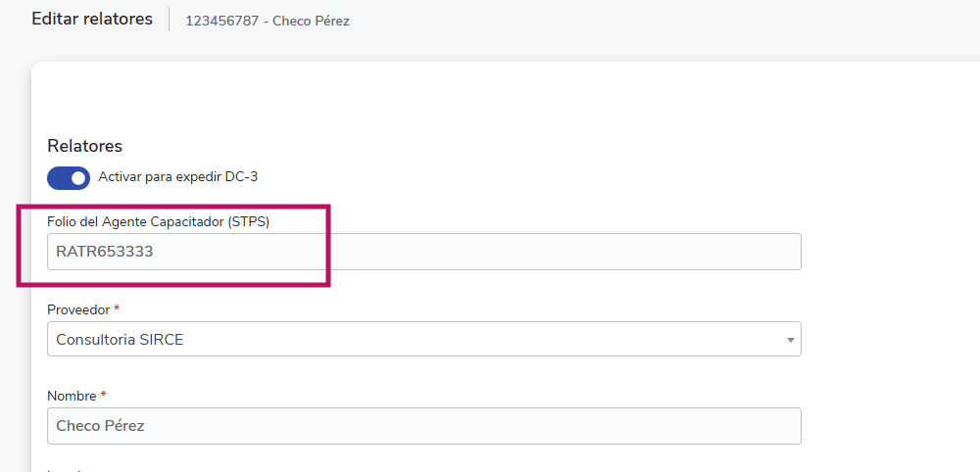980x472 pixels.
Task: Click the 'Relatores' section heading
Action: pos(84,146)
